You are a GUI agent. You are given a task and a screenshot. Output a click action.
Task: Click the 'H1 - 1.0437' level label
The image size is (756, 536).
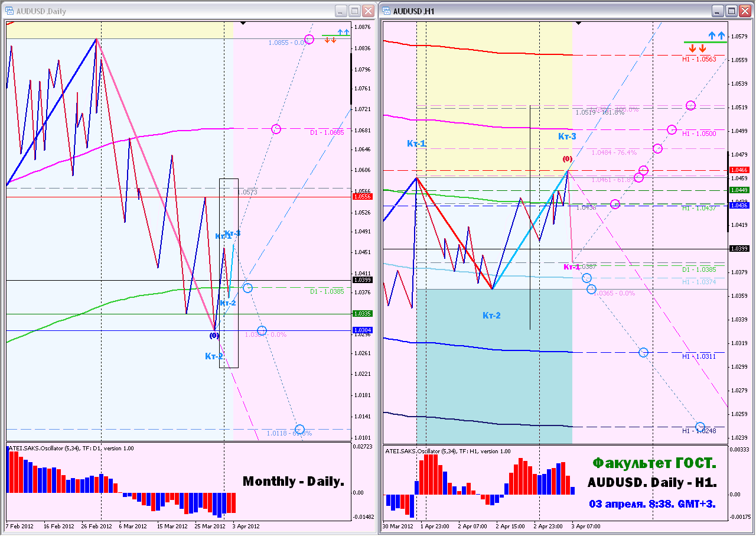(699, 208)
